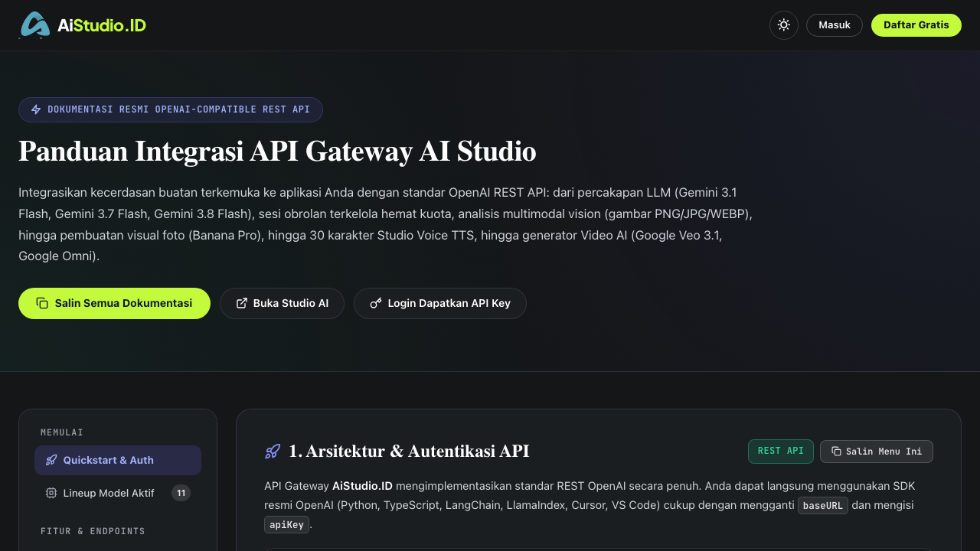
Task: Click FITUR & ENDPOINTS section label
Action: click(93, 531)
